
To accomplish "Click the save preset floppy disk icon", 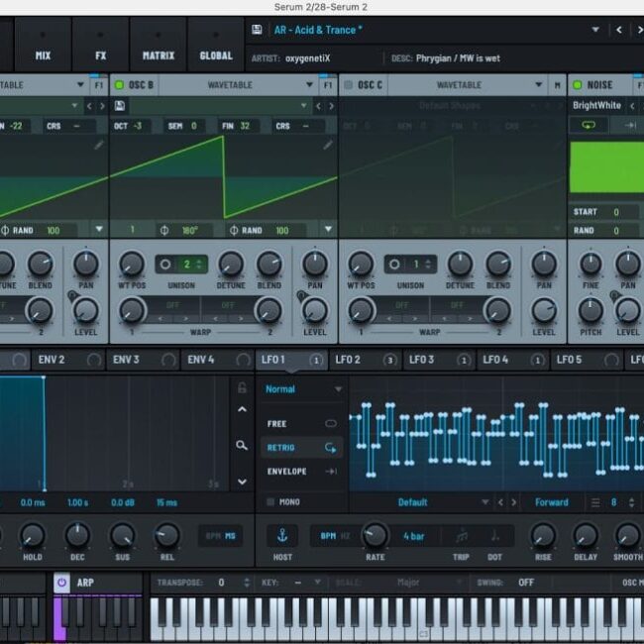I will [258, 30].
